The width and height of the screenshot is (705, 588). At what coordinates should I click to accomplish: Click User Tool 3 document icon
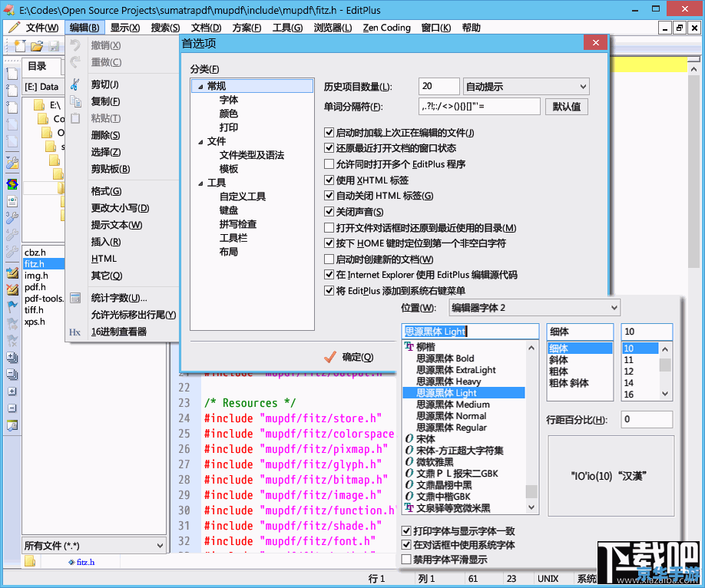(x=12, y=107)
